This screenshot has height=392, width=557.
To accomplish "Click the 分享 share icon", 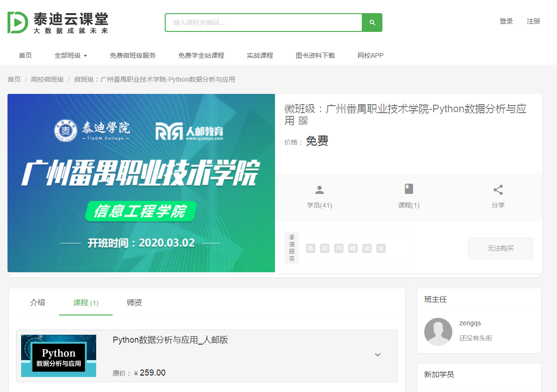I will pos(498,190).
